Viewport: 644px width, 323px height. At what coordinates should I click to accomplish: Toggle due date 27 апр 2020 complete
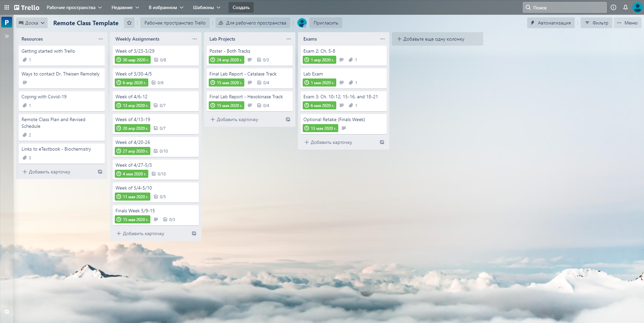(133, 151)
